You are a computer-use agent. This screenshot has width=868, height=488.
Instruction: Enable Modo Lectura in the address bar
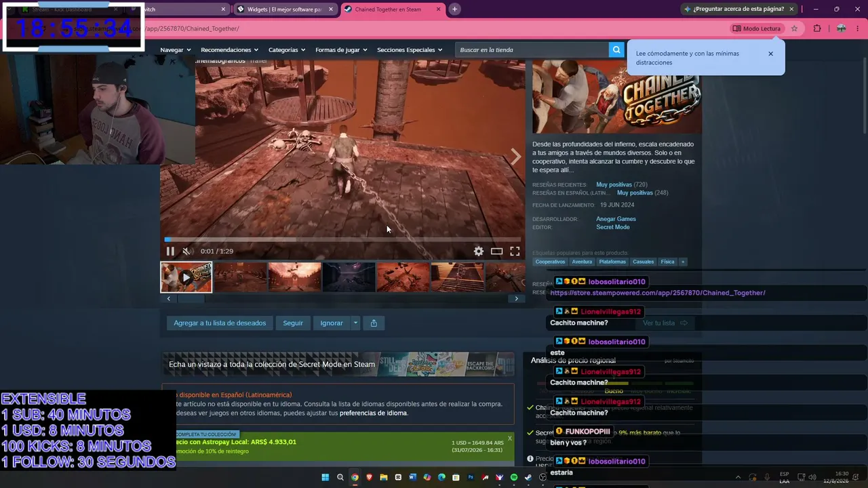coord(757,28)
